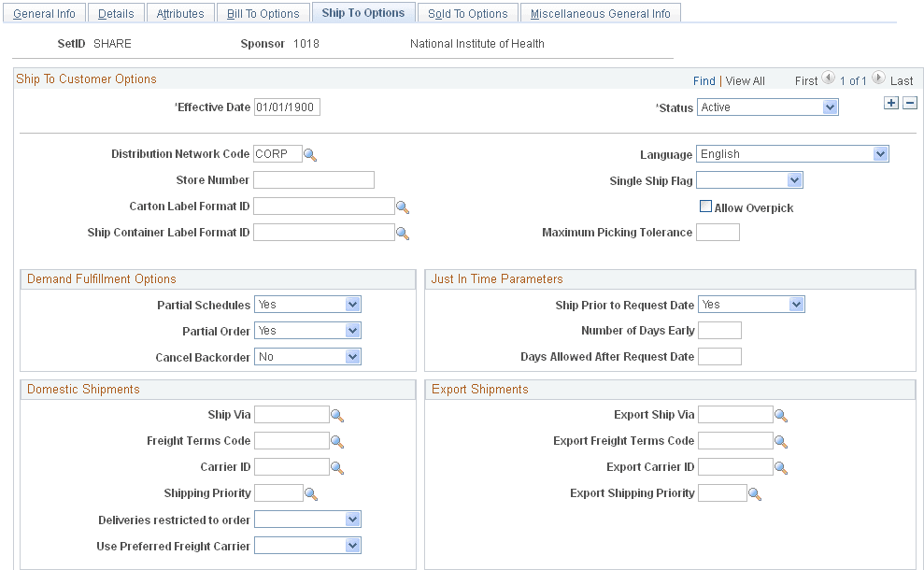Enable the Allow Overpick checkbox
Screen dimensions: 924x570
706,206
